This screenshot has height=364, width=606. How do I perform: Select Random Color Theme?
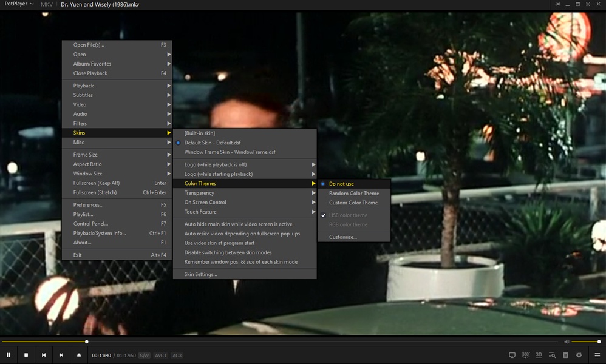353,194
